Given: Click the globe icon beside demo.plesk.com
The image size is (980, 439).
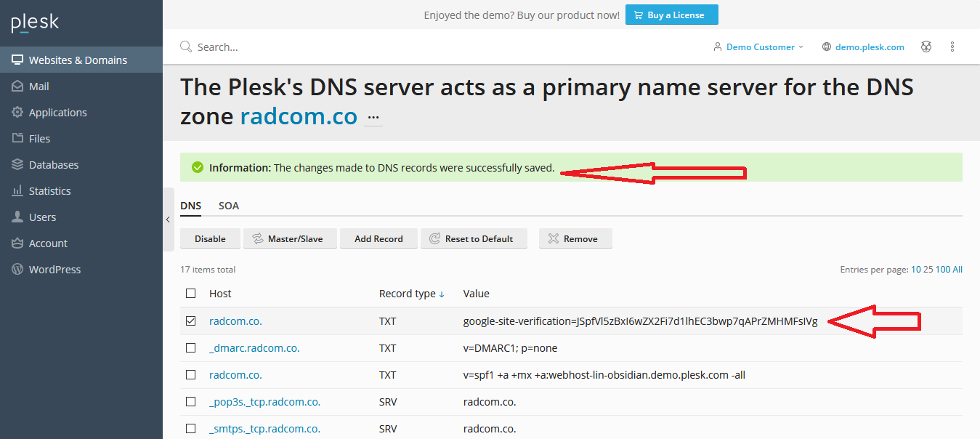Looking at the screenshot, I should [x=827, y=47].
